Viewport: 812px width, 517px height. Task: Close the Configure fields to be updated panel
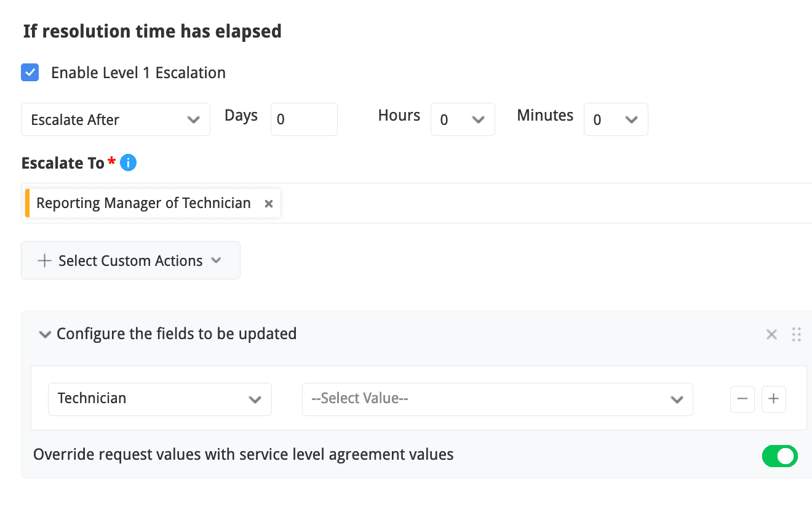coord(771,334)
